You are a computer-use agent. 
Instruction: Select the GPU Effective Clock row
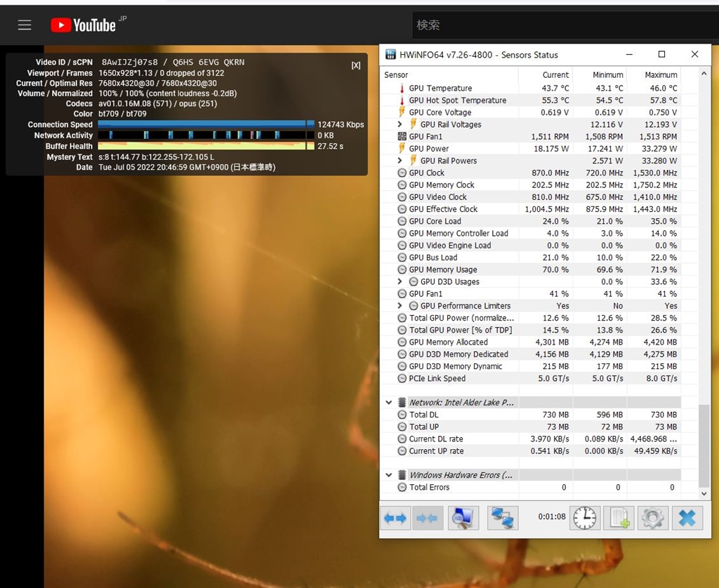pos(531,209)
